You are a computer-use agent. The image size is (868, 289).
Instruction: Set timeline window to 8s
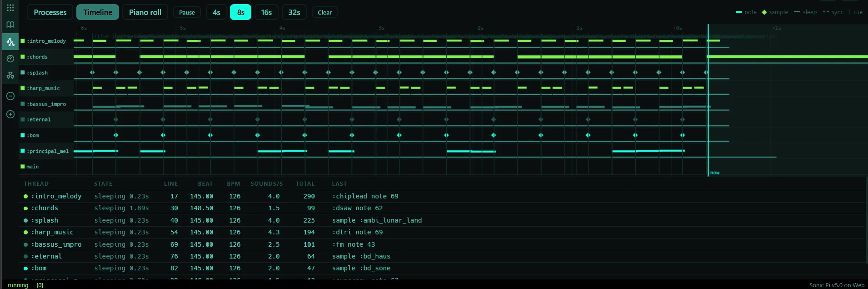(240, 12)
